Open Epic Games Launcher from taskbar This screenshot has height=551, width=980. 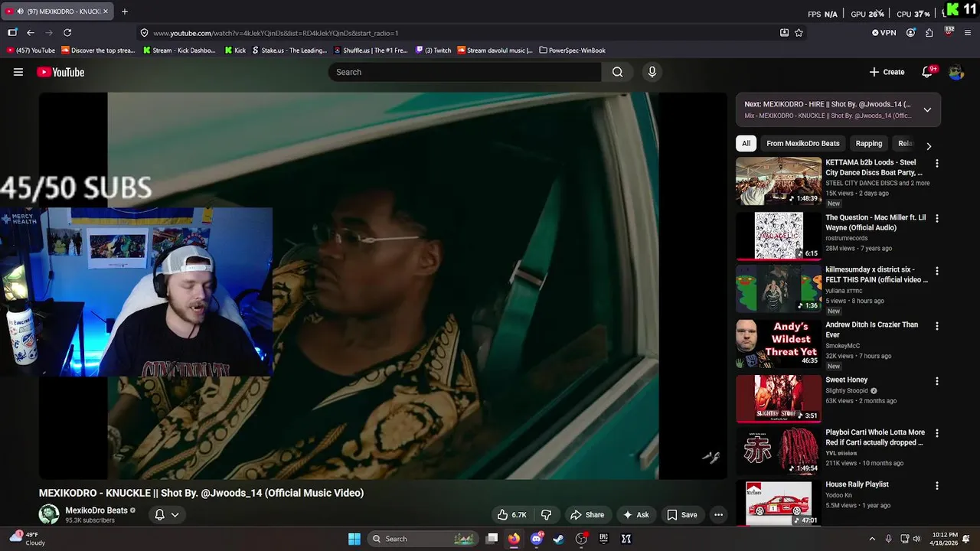(x=603, y=539)
